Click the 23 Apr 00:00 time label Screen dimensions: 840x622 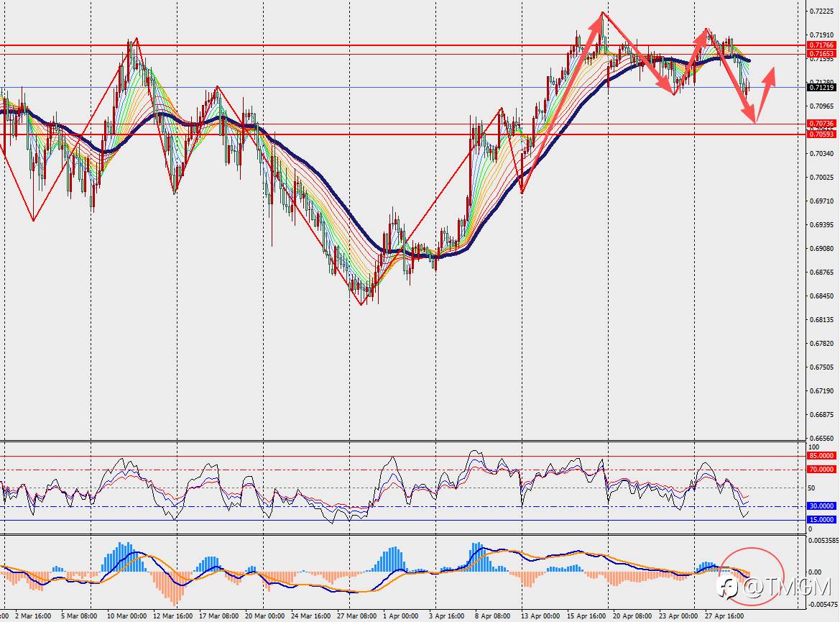pyautogui.click(x=679, y=616)
